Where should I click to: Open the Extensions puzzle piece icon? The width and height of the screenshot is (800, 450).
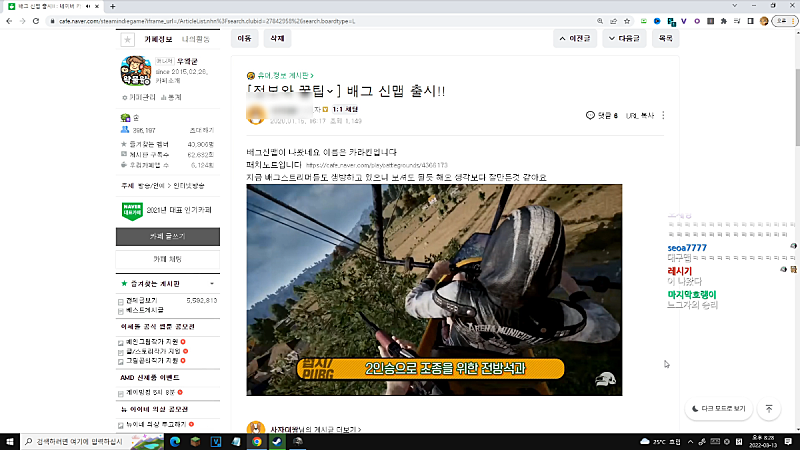(x=723, y=21)
